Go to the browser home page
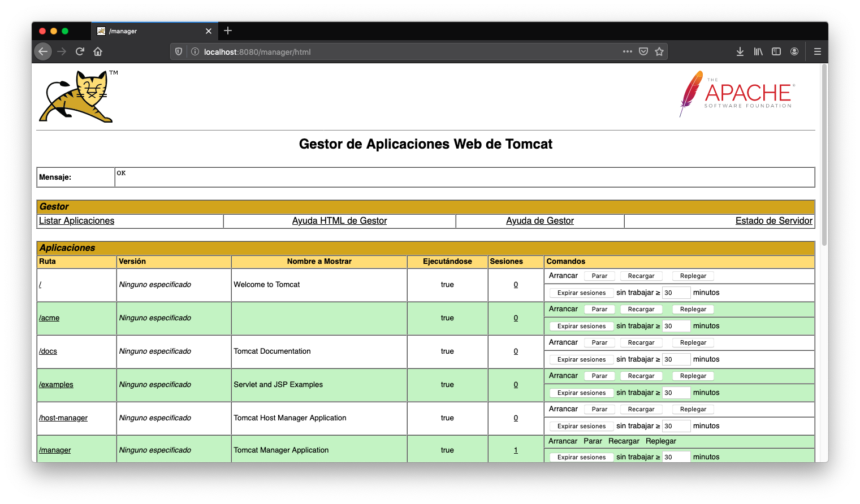This screenshot has height=504, width=860. [x=98, y=51]
